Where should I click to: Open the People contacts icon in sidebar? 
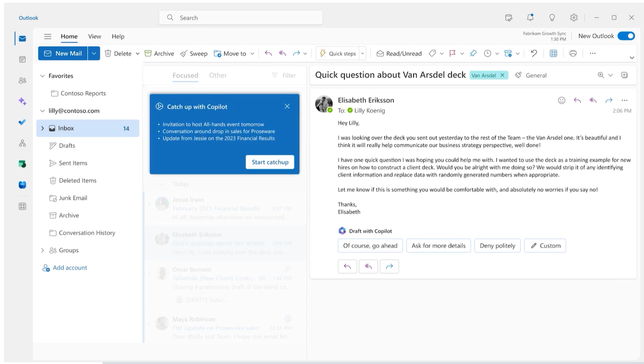[22, 81]
